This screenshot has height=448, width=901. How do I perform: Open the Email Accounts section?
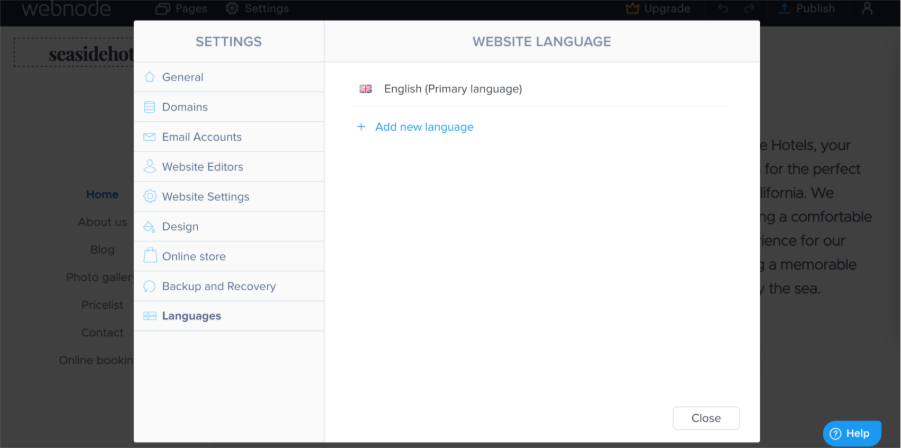pos(229,137)
